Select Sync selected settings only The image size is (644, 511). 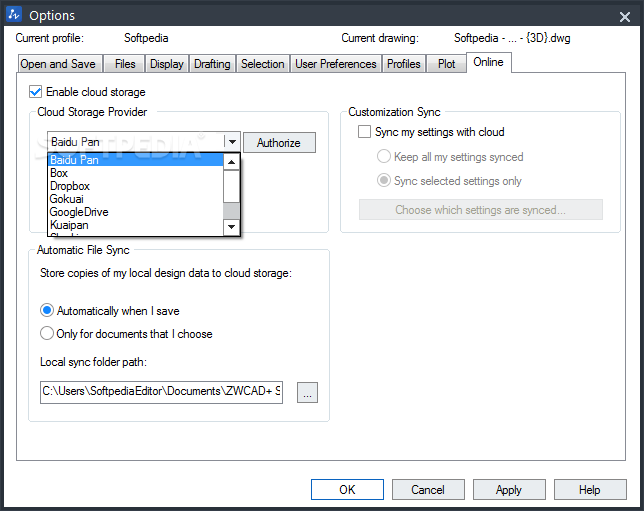coord(384,181)
